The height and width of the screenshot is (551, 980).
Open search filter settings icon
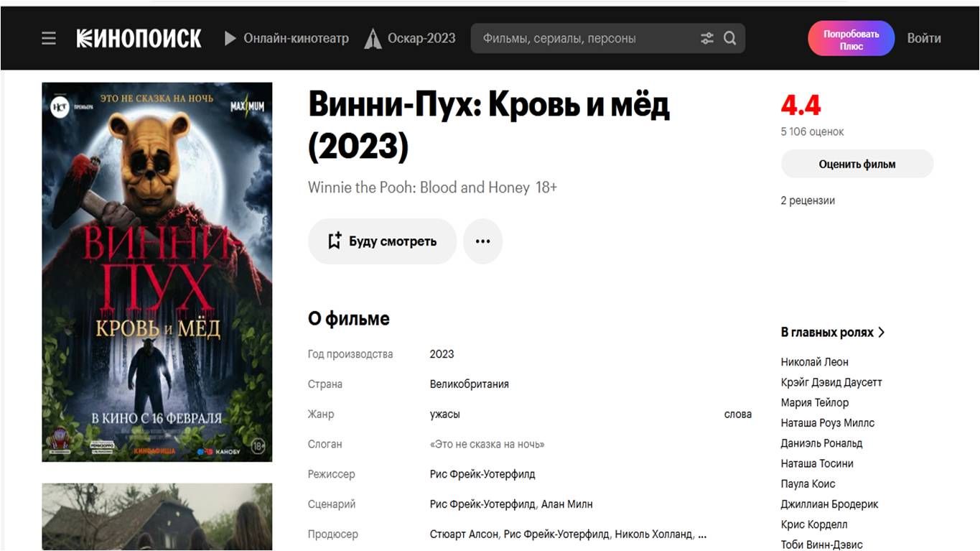tap(707, 39)
